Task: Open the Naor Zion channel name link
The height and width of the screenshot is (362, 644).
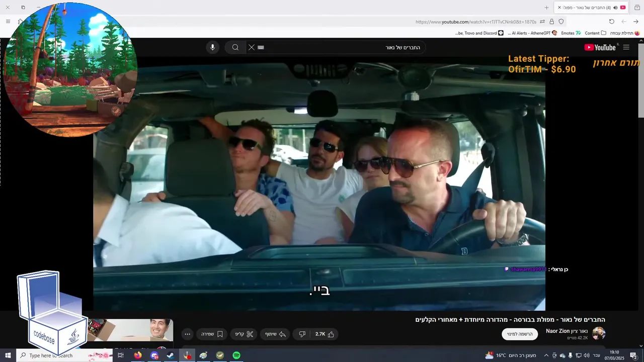Action: pyautogui.click(x=567, y=331)
